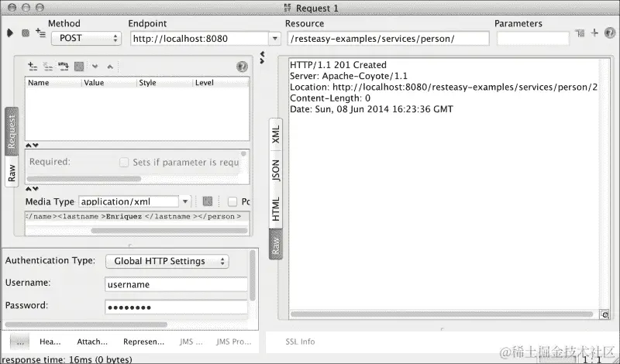Click the magnifier icon at response corner

(x=604, y=314)
